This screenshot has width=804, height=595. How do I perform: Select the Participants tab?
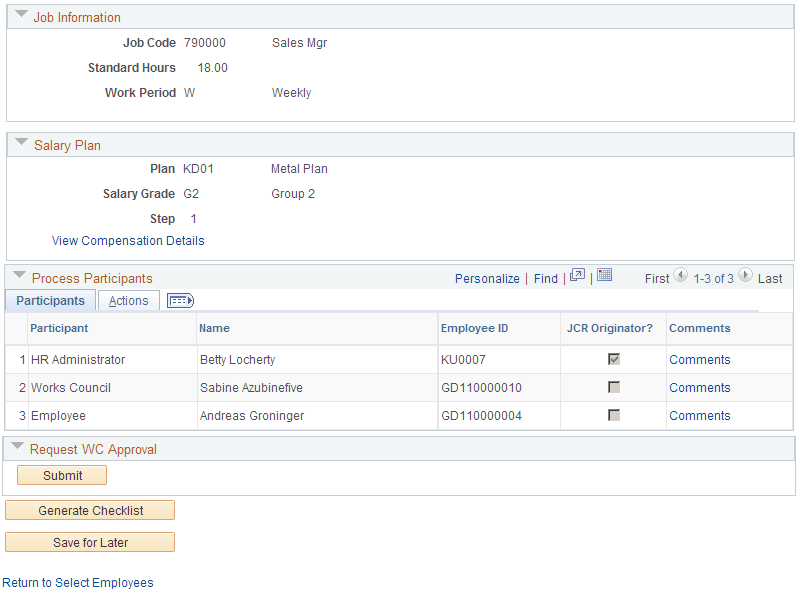click(50, 300)
